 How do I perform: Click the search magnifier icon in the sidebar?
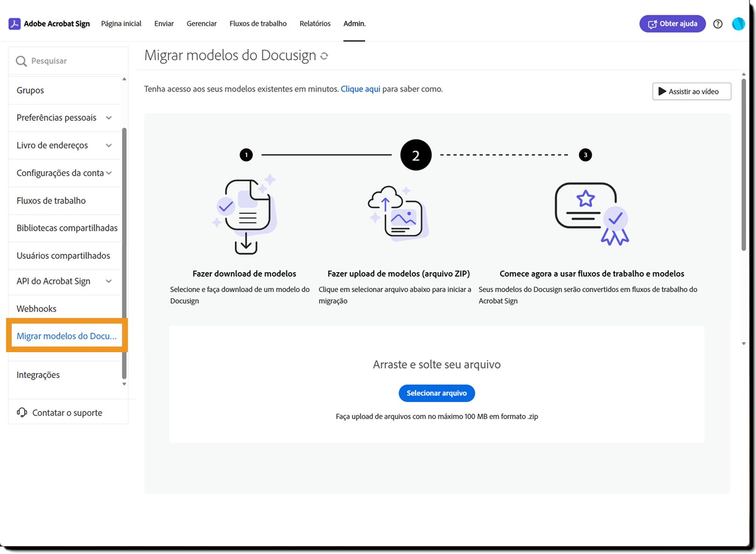click(21, 60)
